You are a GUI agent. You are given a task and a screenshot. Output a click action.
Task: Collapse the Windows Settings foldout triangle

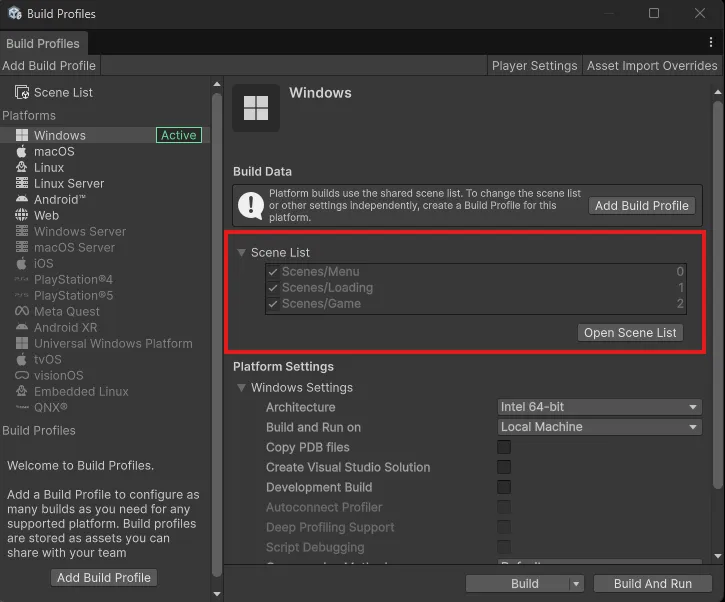[241, 387]
